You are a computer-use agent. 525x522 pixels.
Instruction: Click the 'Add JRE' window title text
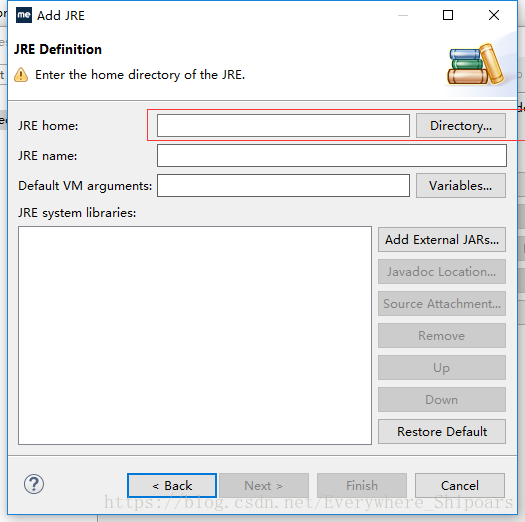[61, 15]
